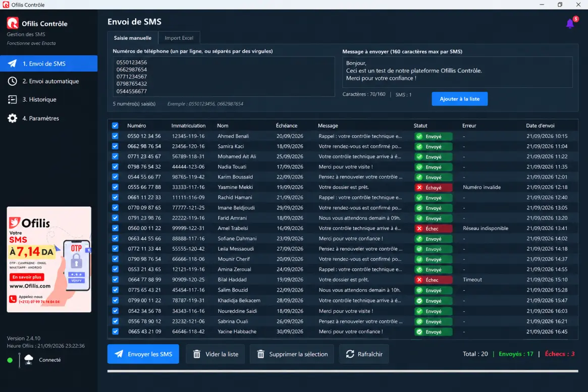Click the Supprimer la sélection button

pos(292,354)
